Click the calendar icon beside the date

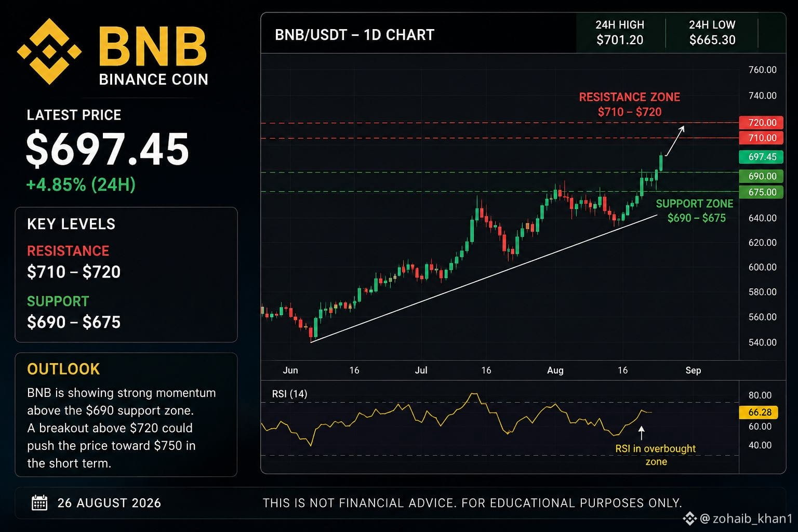point(39,503)
